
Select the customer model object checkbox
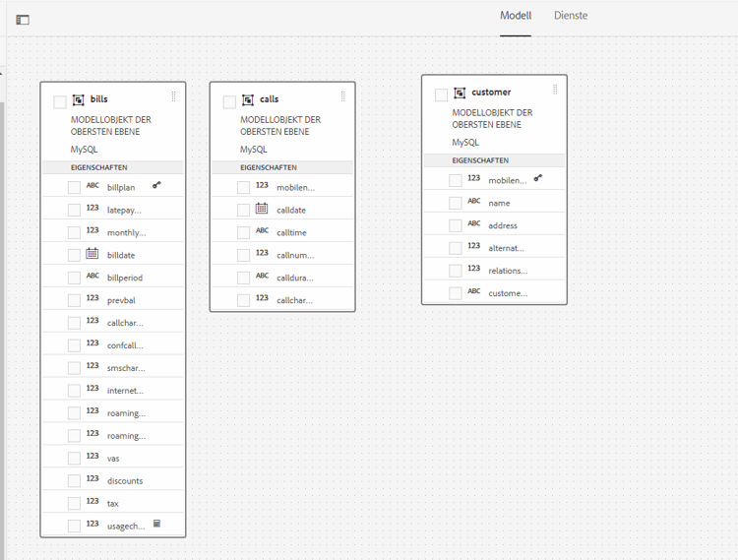click(441, 94)
